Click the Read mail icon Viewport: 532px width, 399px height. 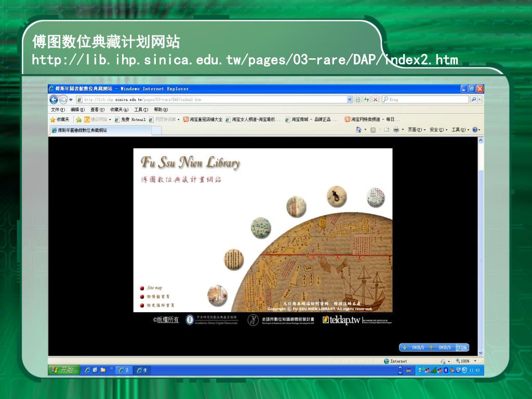coord(387,129)
